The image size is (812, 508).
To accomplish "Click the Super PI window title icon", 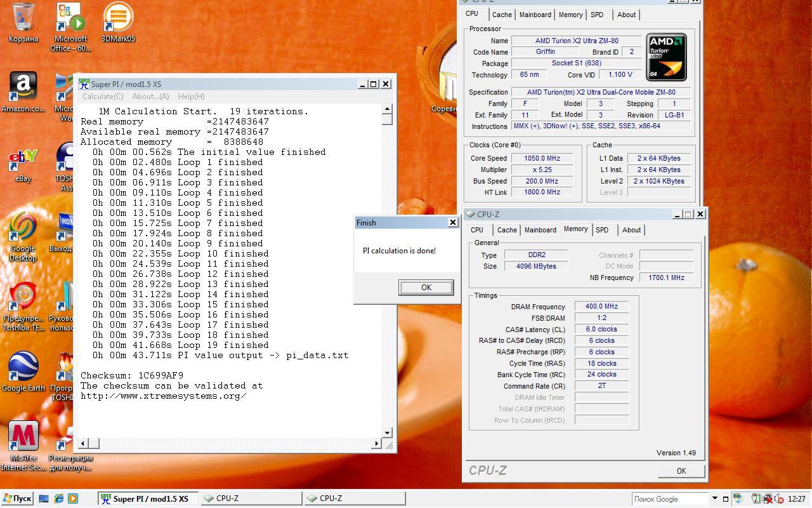I will 84,84.
